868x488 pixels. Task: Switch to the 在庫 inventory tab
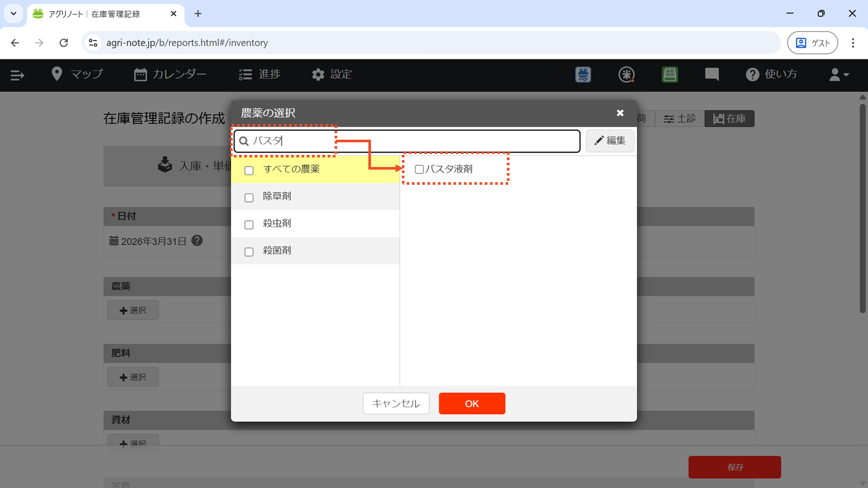pyautogui.click(x=729, y=118)
